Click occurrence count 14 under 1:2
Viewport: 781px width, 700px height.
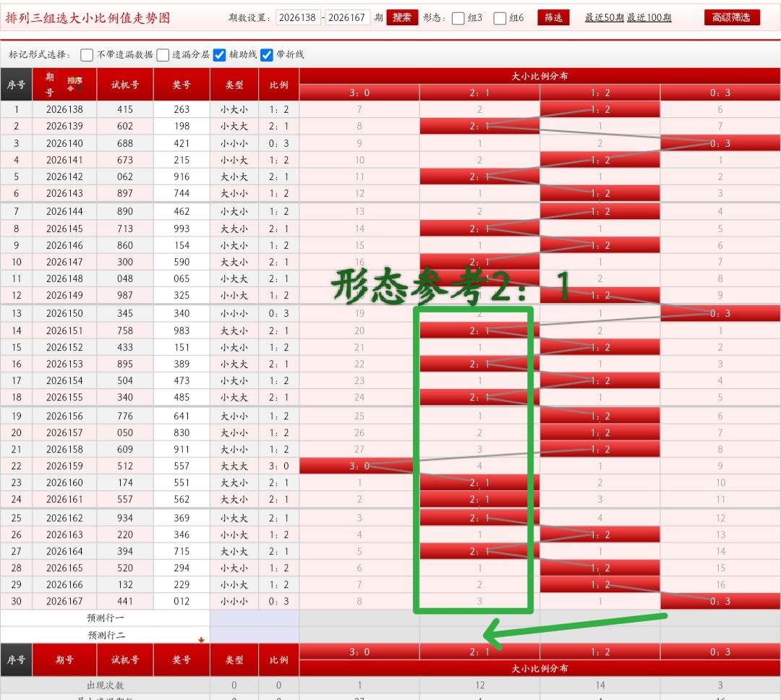[x=599, y=686]
